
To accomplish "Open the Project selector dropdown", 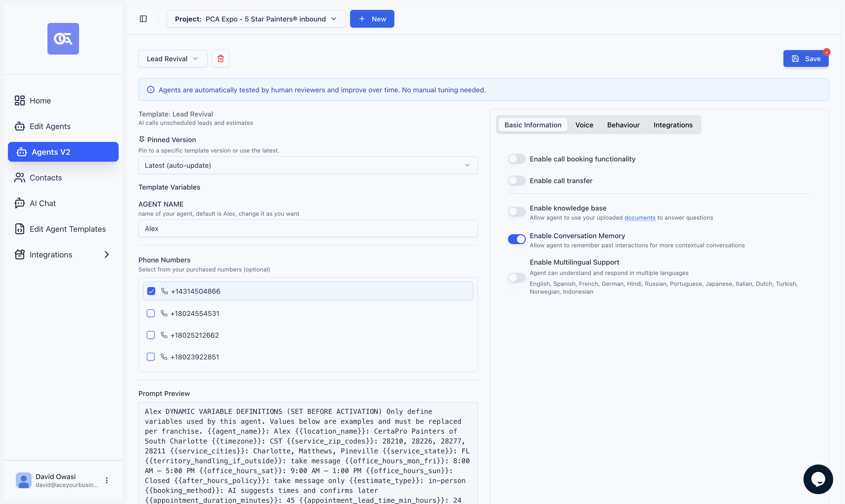I will point(256,19).
